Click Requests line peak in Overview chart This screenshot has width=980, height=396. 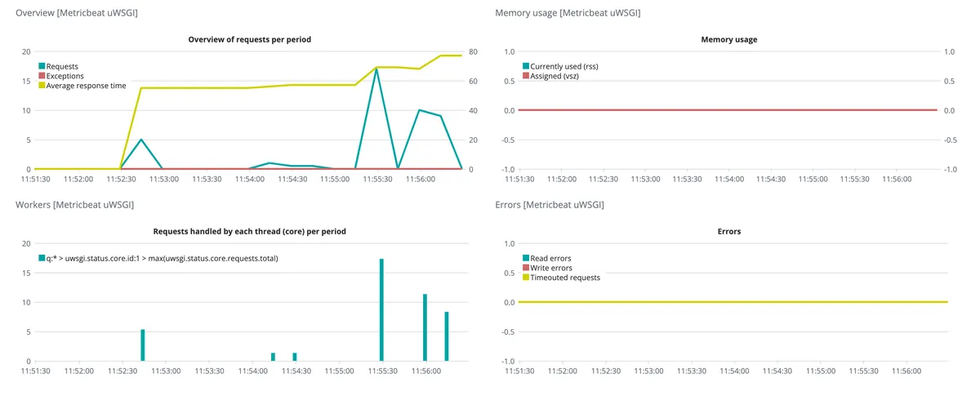pos(376,69)
